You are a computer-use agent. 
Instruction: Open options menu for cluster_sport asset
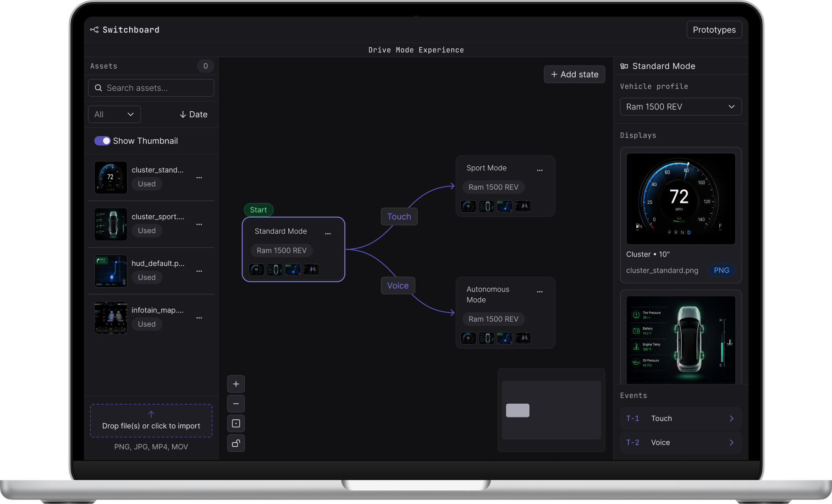tap(199, 224)
